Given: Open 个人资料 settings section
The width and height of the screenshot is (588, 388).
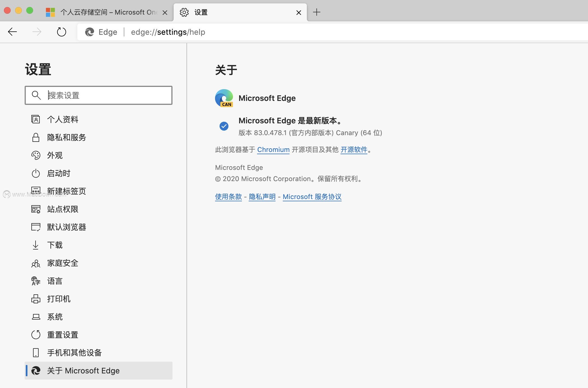Looking at the screenshot, I should [x=99, y=119].
